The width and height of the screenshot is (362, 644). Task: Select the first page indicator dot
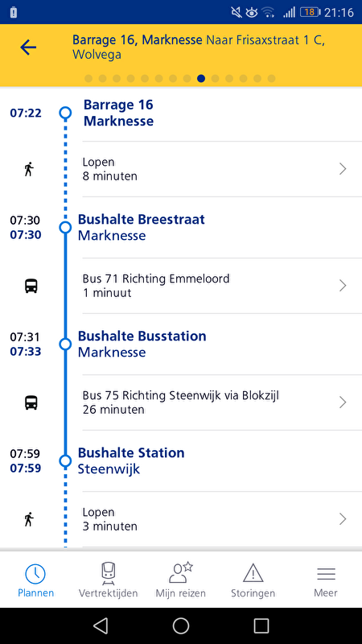pyautogui.click(x=88, y=78)
